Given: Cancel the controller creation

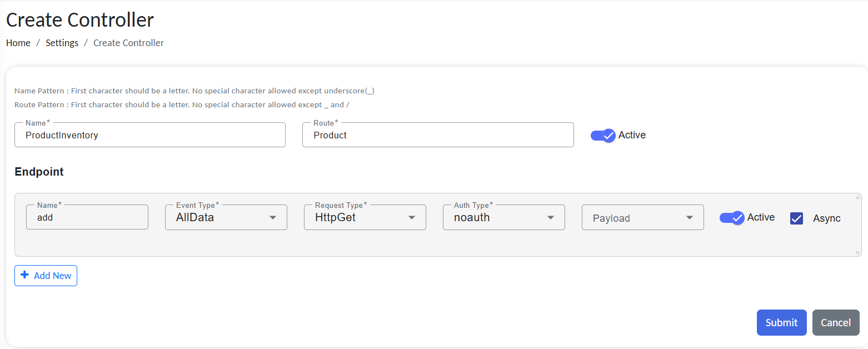Looking at the screenshot, I should coord(836,322).
